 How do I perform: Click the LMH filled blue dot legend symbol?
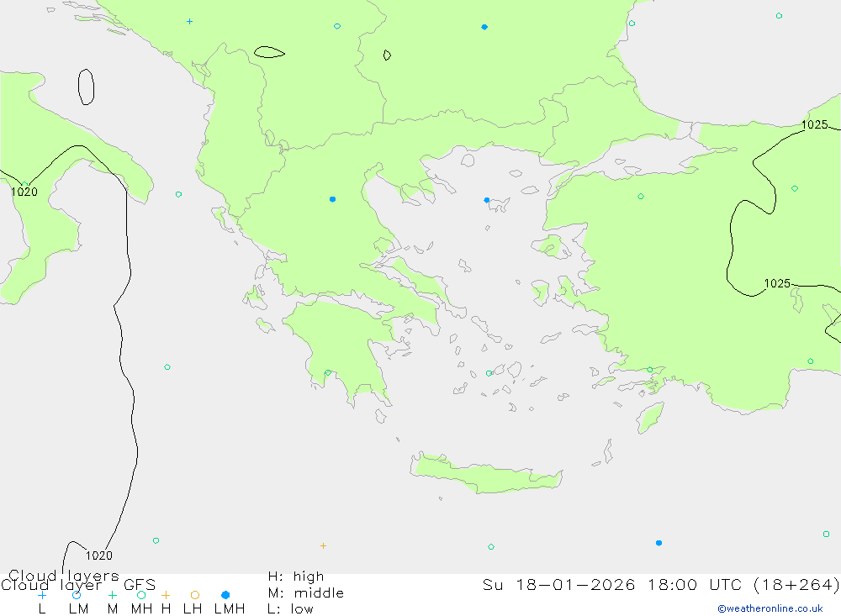tap(225, 595)
